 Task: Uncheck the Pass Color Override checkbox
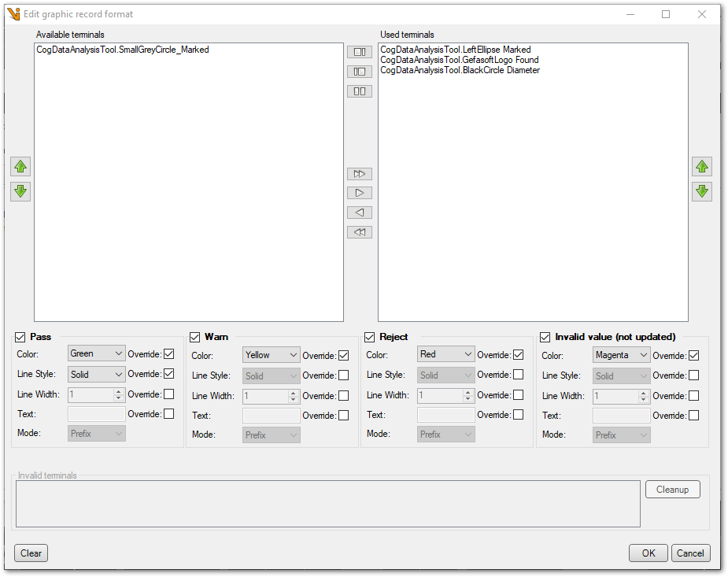[169, 353]
